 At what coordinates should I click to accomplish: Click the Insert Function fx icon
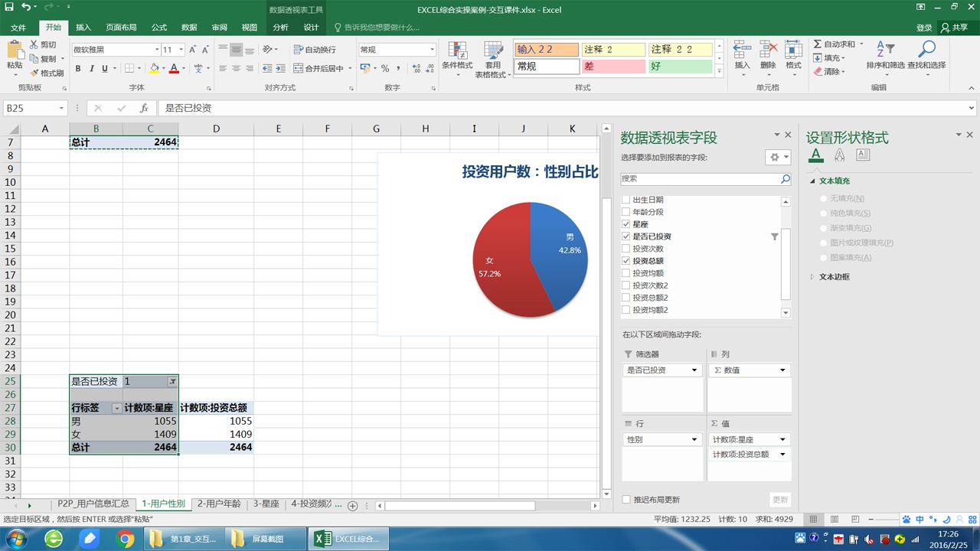point(144,109)
